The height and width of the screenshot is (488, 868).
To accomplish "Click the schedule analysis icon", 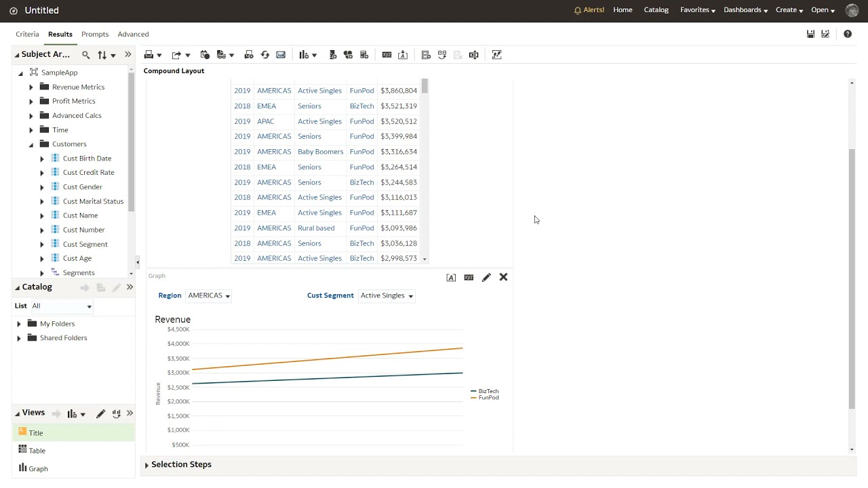I will point(205,55).
